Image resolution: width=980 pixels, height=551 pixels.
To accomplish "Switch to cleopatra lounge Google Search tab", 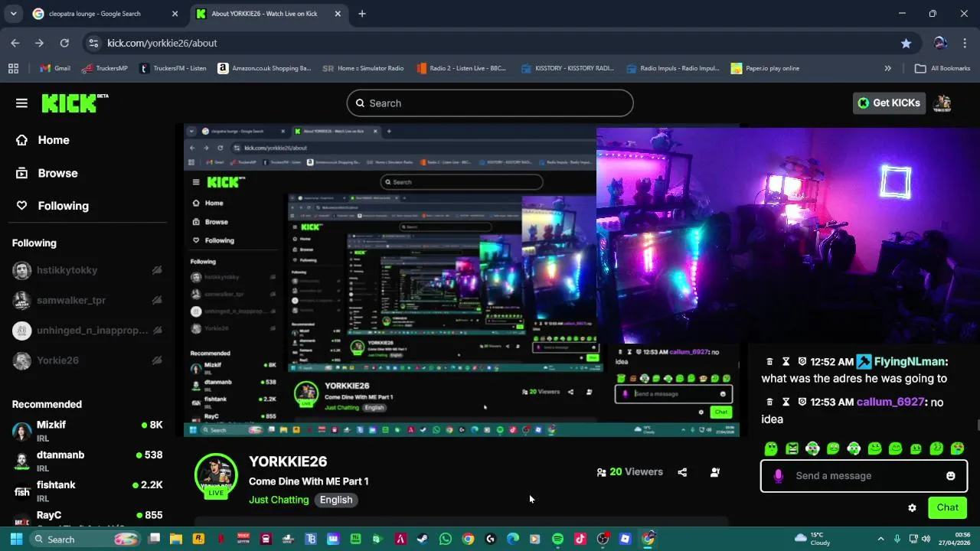I will [106, 14].
